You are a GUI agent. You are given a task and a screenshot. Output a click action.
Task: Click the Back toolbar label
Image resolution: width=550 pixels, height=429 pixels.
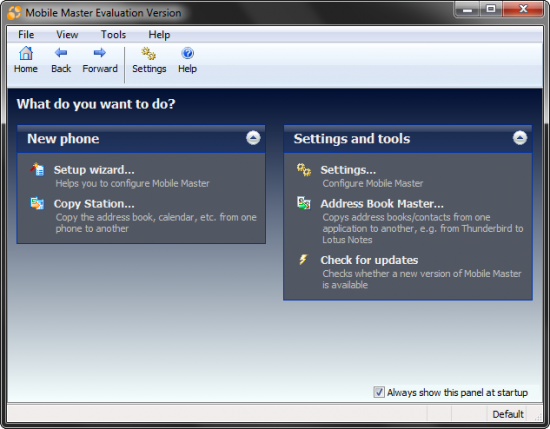pyautogui.click(x=61, y=69)
